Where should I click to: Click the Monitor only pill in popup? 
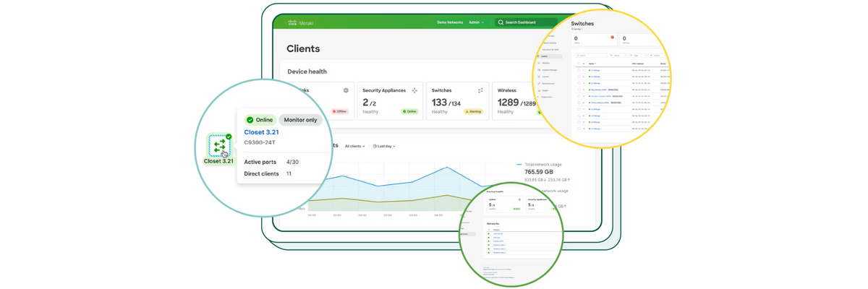(300, 120)
